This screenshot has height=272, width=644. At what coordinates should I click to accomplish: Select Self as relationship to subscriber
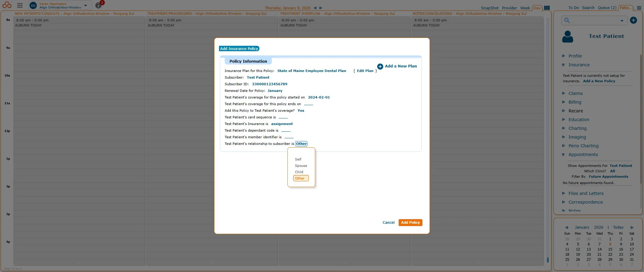pos(298,159)
